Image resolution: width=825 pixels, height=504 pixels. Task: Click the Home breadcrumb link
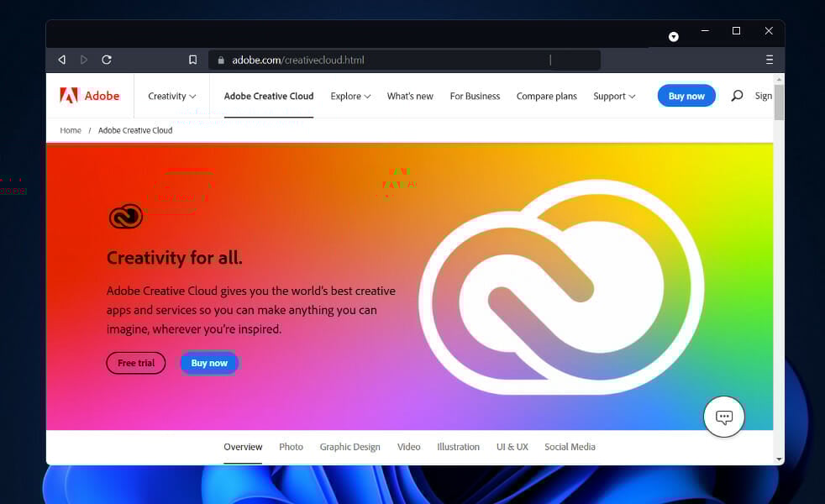71,130
